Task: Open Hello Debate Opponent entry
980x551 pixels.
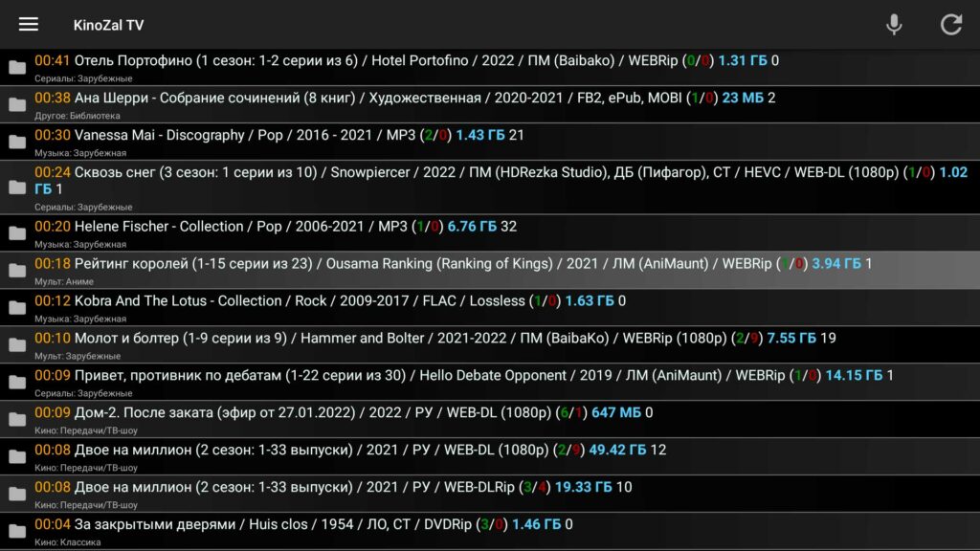Action: [490, 382]
